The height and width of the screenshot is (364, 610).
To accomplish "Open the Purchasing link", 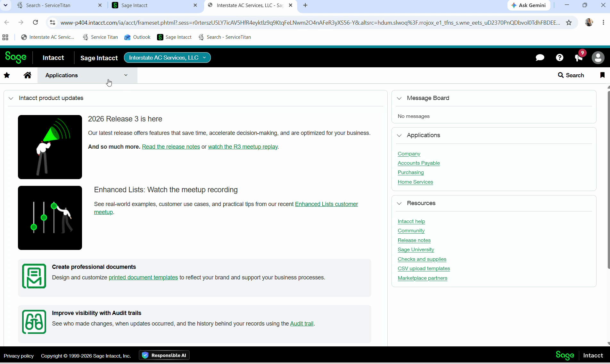I will coord(410,172).
